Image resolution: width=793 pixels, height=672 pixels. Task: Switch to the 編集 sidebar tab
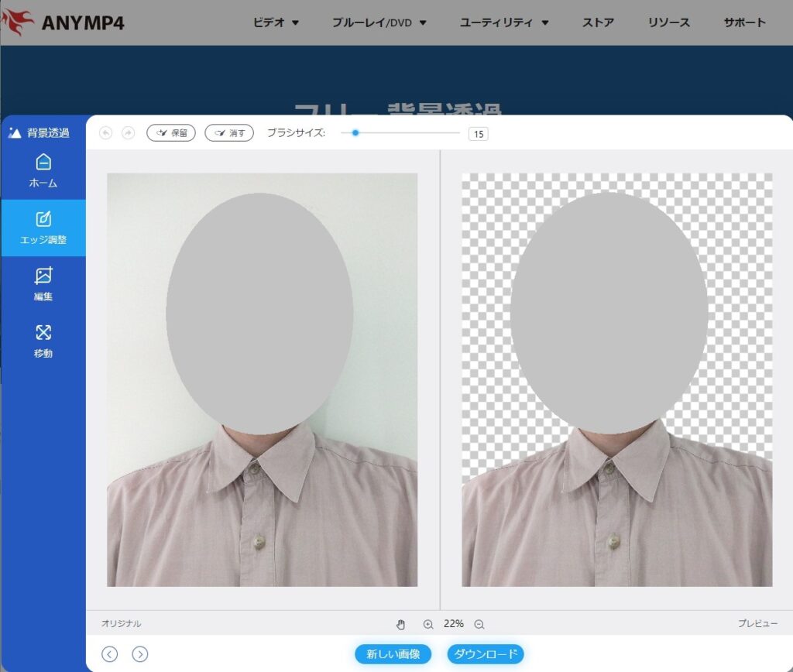click(43, 285)
